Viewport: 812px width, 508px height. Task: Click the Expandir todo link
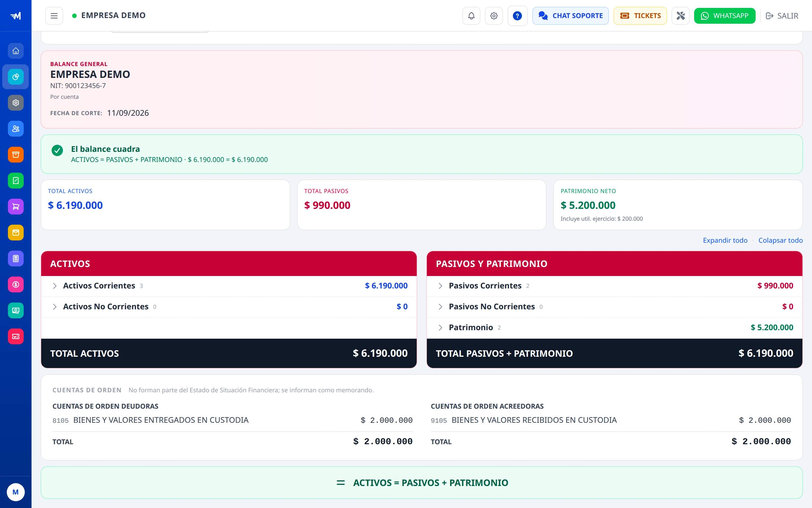click(x=725, y=240)
